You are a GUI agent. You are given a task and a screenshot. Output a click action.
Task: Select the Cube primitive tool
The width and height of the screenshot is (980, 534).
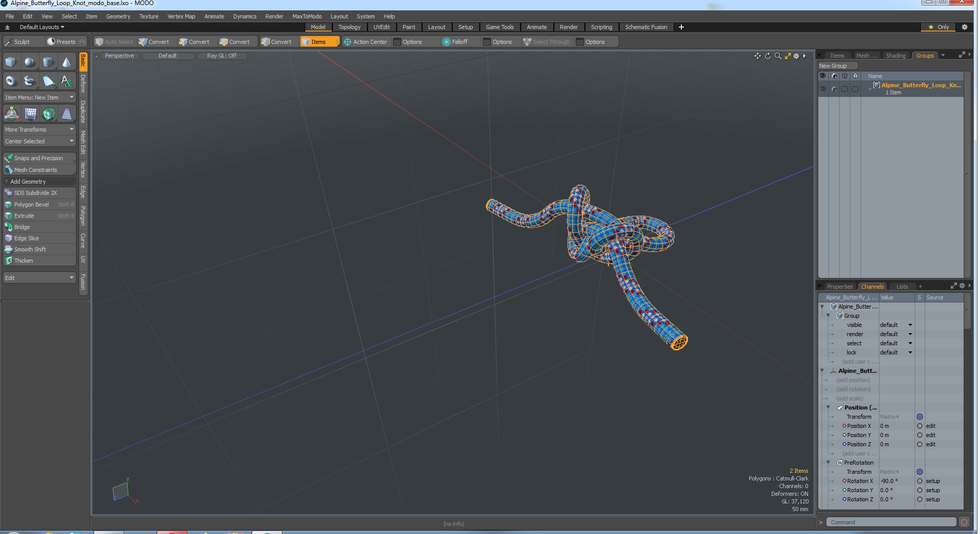(x=11, y=62)
